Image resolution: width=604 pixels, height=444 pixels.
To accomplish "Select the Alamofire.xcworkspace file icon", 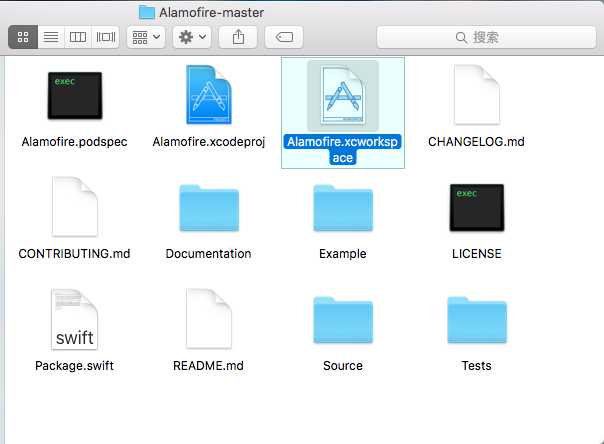I will click(343, 96).
